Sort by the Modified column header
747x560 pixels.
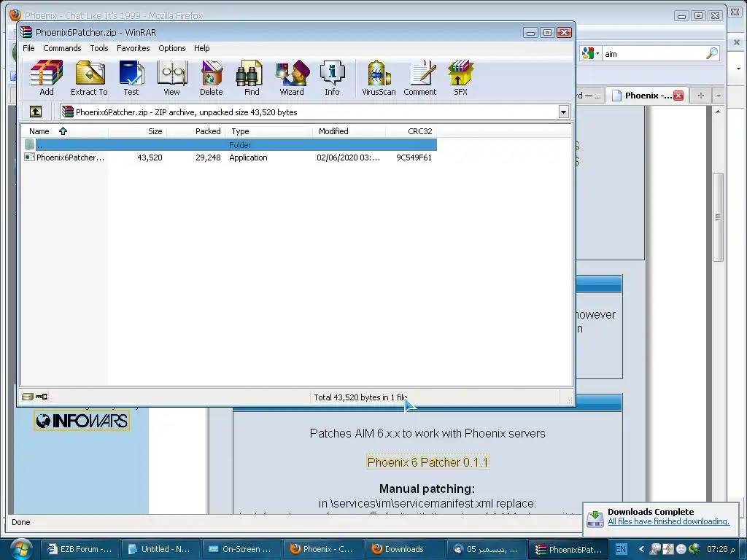[x=349, y=131]
